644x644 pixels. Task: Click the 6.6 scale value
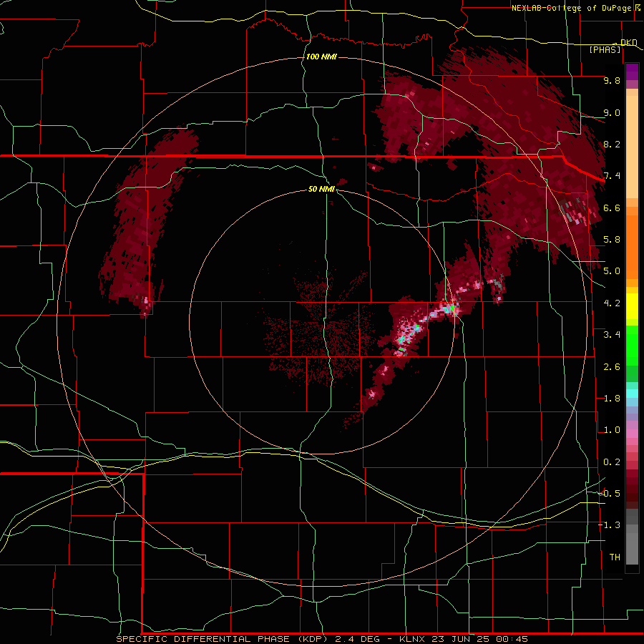coord(612,208)
